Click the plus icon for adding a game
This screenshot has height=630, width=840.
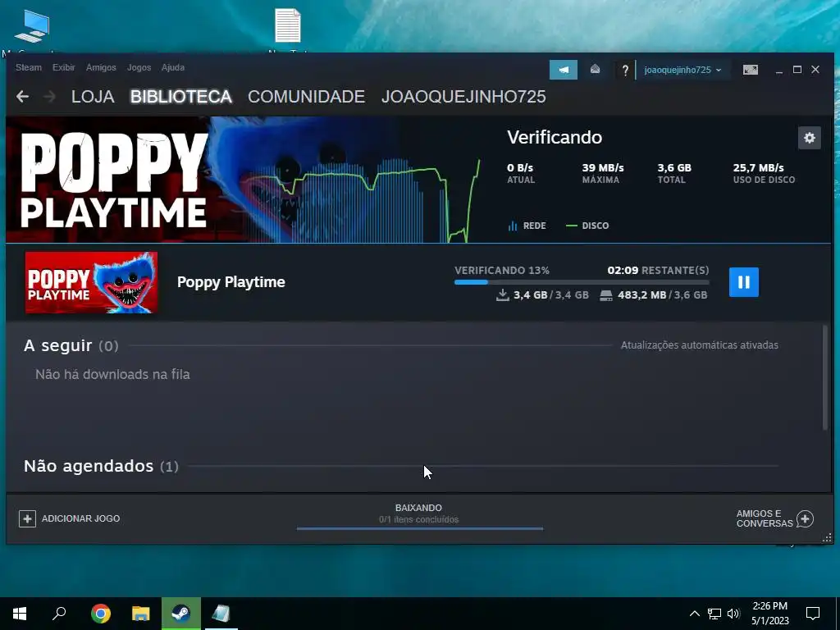tap(27, 518)
